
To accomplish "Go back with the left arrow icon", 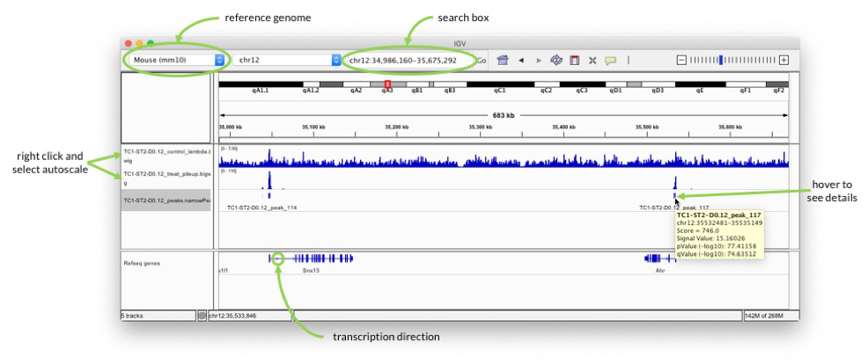I will pos(521,61).
